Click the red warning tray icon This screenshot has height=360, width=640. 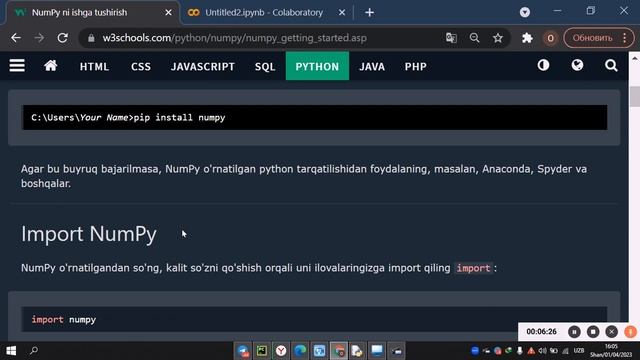pyautogui.click(x=531, y=351)
